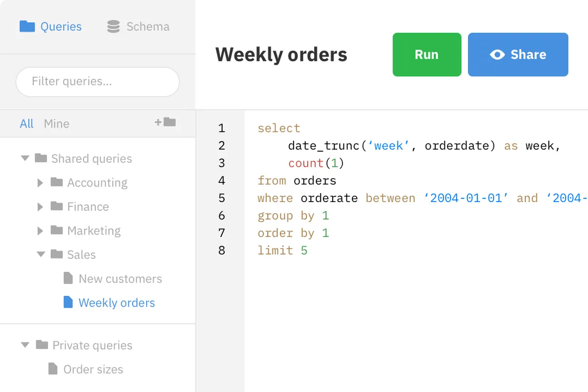Collapse the Shared queries folder

[x=25, y=158]
